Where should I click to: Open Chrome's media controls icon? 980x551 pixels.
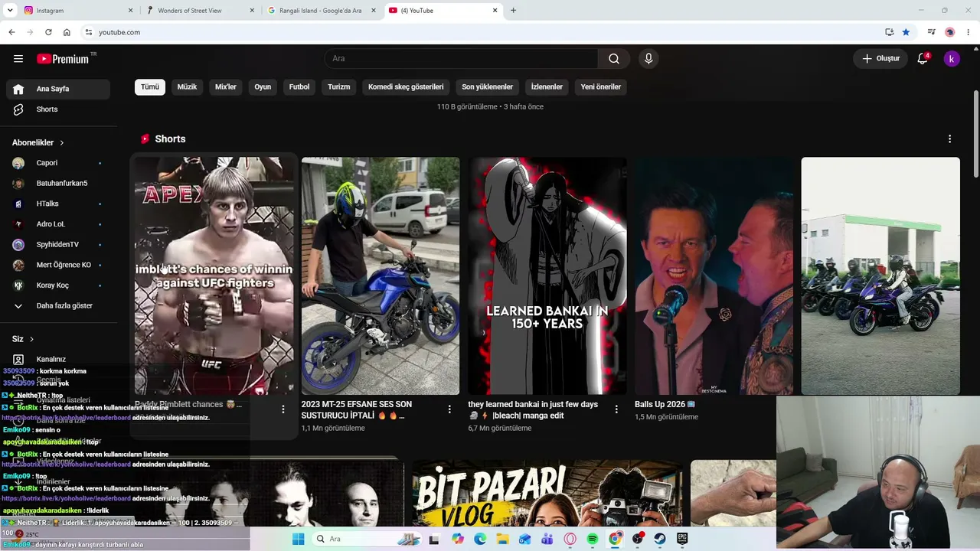[x=931, y=32]
